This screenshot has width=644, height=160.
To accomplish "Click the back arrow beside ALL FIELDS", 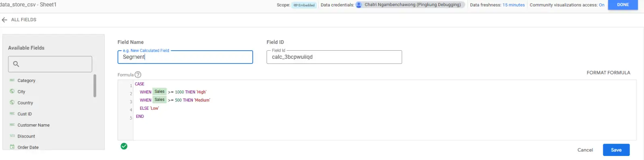I will (x=4, y=20).
